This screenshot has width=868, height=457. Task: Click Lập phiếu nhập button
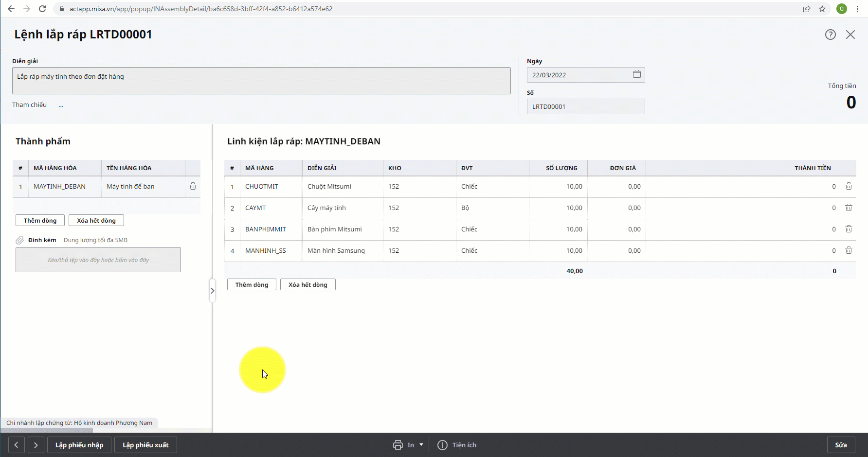click(x=79, y=445)
